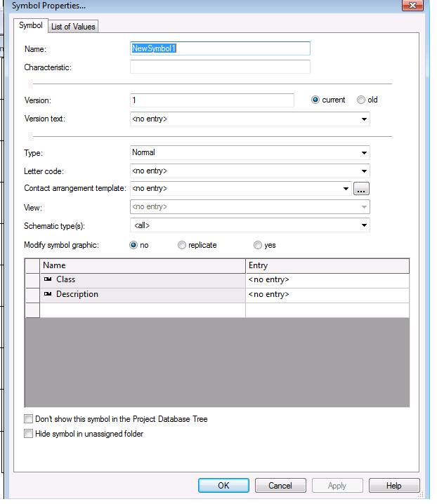Choose replicate for Modify symbol graphic
Screen dimensions: 437x504
[x=182, y=245]
